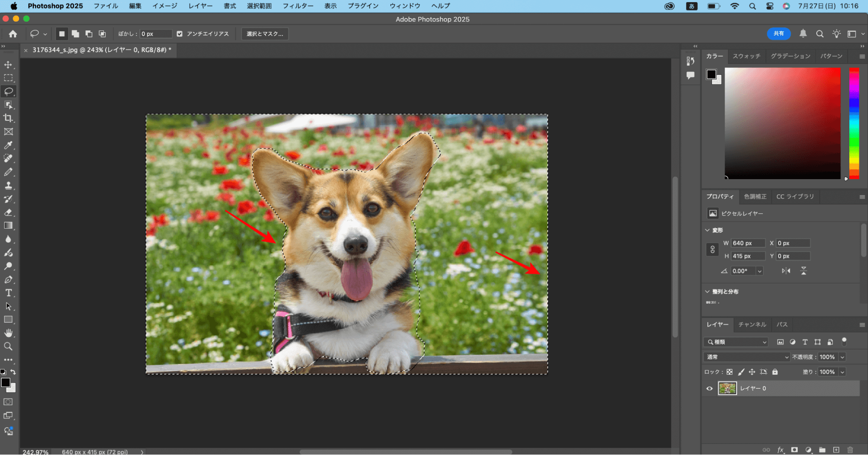
Task: Toggle Quick Mask mode
Action: point(8,402)
